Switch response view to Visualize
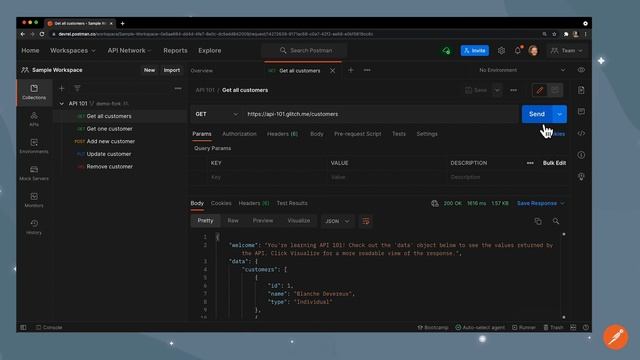 [299, 221]
